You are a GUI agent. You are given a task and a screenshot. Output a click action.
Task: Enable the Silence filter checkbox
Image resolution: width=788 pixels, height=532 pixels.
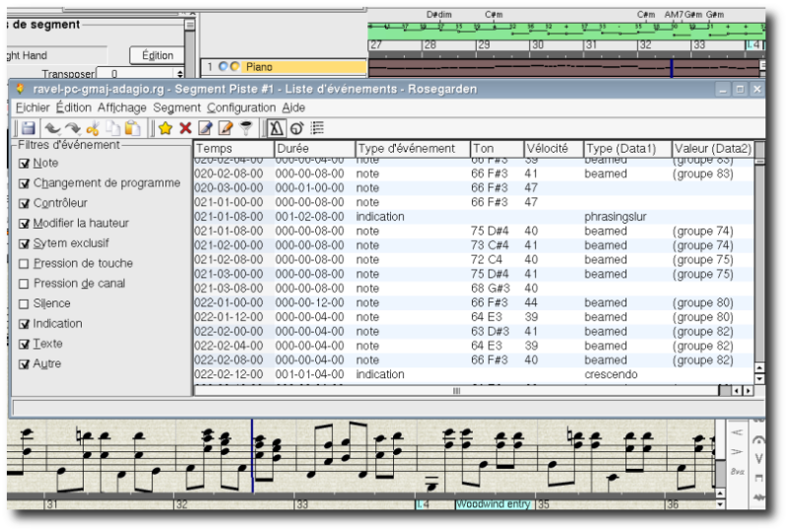point(25,304)
